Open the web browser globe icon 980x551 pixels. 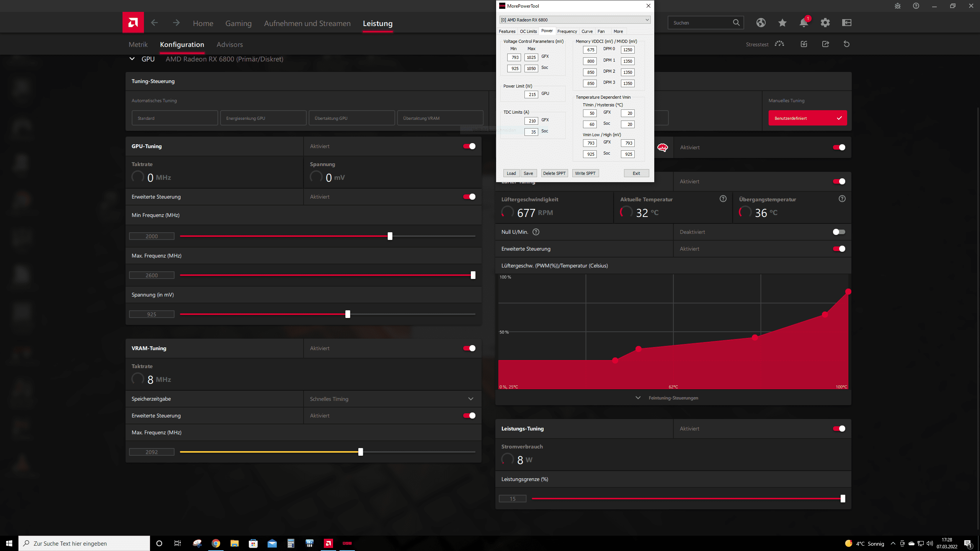click(761, 23)
